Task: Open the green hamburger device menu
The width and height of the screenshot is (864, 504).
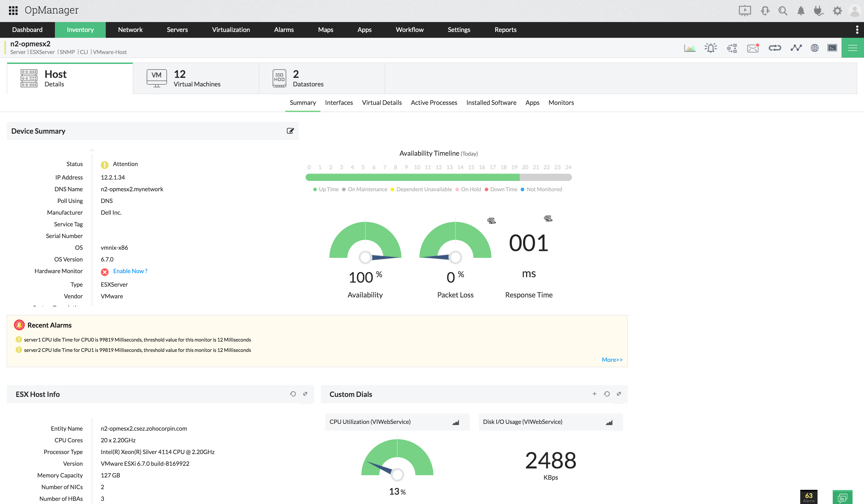Action: click(852, 48)
